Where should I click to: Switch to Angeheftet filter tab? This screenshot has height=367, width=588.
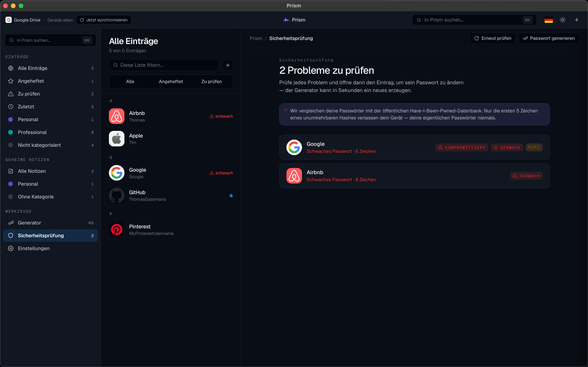(x=171, y=82)
